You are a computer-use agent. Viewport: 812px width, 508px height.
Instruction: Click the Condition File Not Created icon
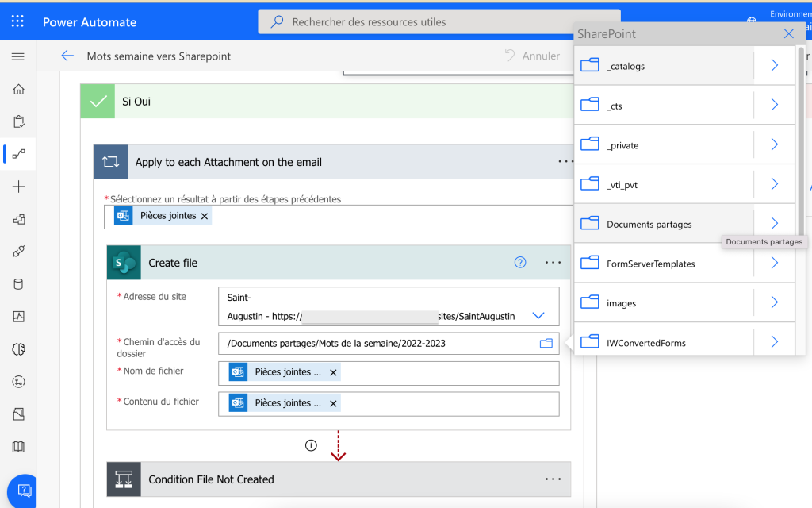(x=124, y=479)
